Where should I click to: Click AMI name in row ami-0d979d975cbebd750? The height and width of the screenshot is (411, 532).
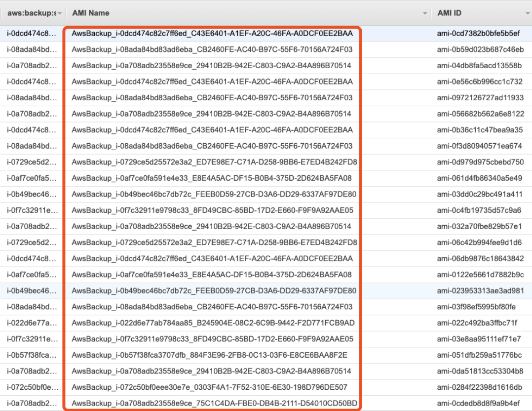pyautogui.click(x=214, y=162)
